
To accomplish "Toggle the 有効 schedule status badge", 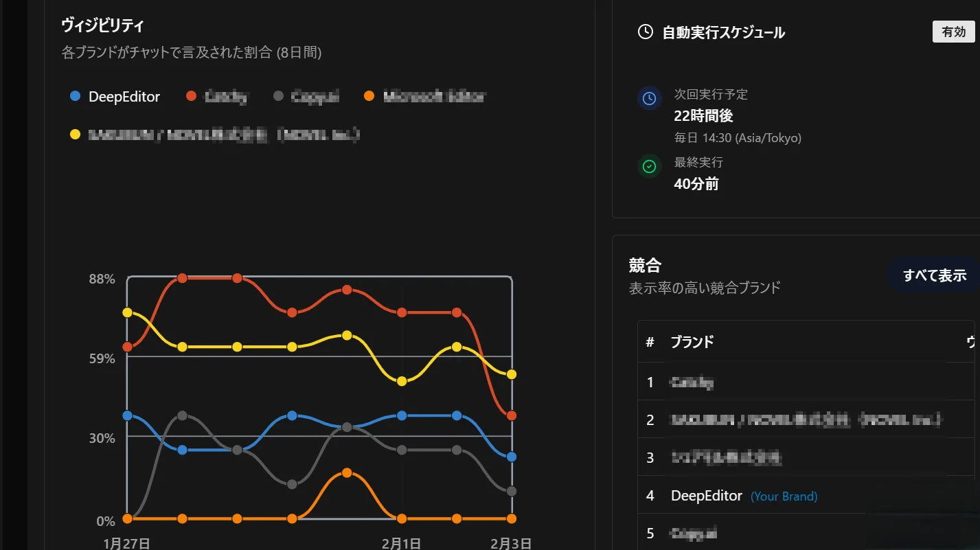I will pyautogui.click(x=953, y=31).
